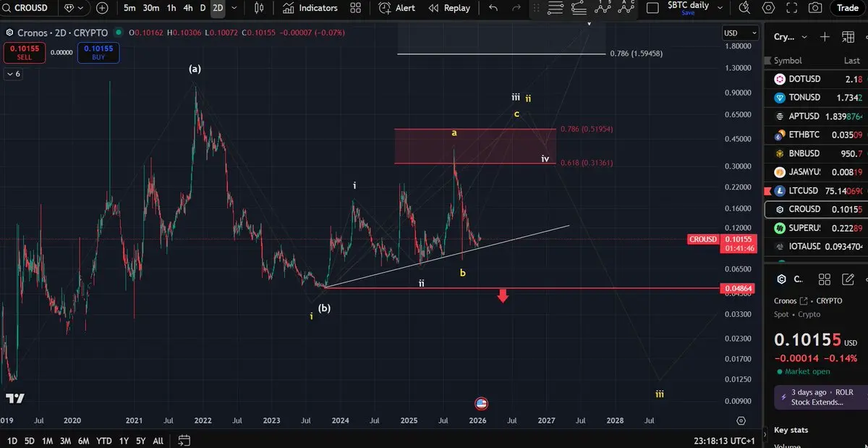
Task: Take a chart snapshot with camera icon
Action: [x=815, y=8]
